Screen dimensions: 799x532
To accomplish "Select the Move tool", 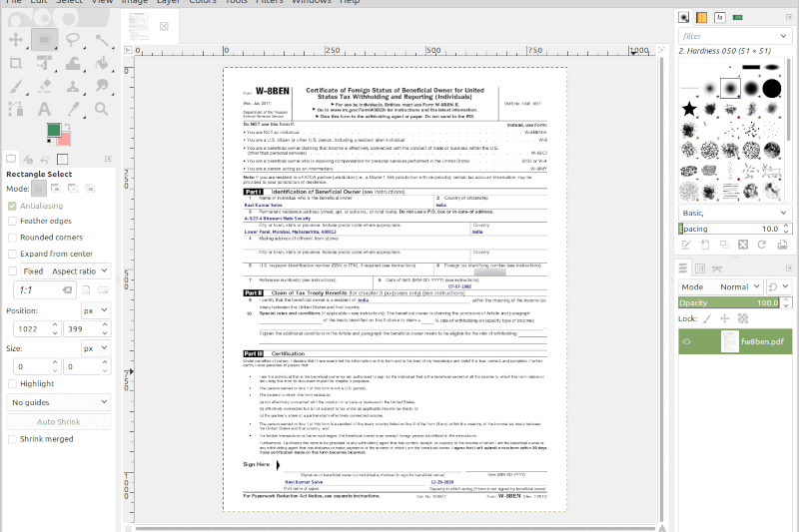I will pos(15,40).
